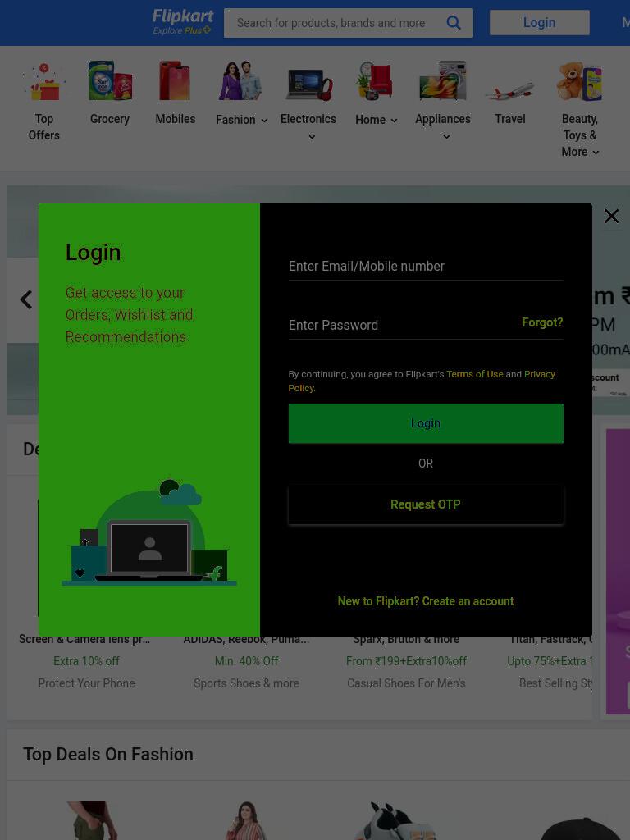
Task: Click the Forgot? password link
Action: [x=542, y=322]
